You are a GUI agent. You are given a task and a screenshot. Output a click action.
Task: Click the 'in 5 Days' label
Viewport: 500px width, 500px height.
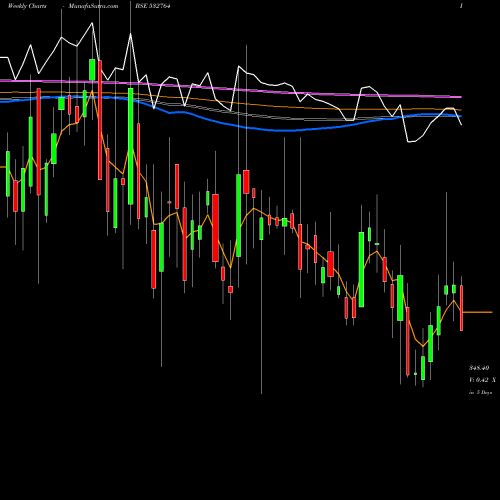click(x=481, y=393)
